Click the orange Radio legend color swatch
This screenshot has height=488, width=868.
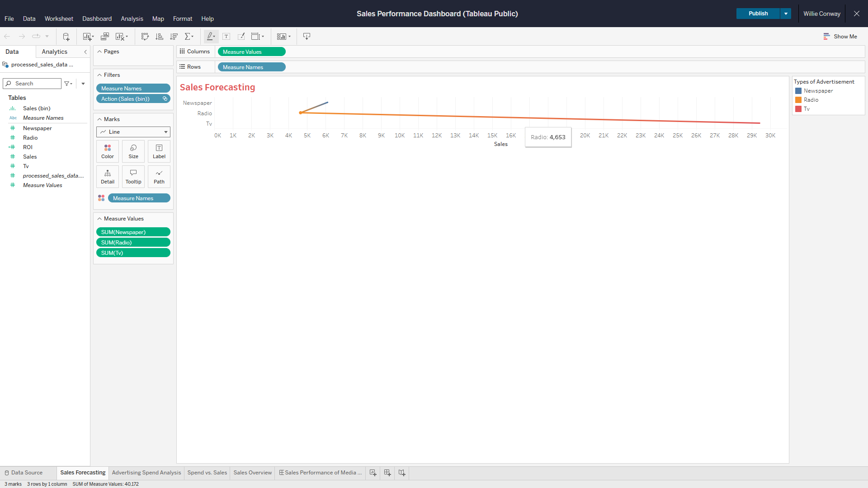click(798, 100)
